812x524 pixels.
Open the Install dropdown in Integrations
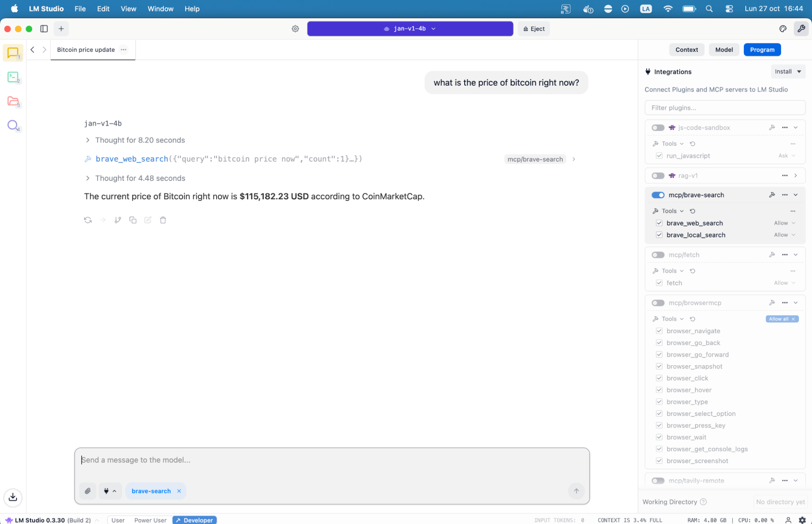click(x=788, y=71)
